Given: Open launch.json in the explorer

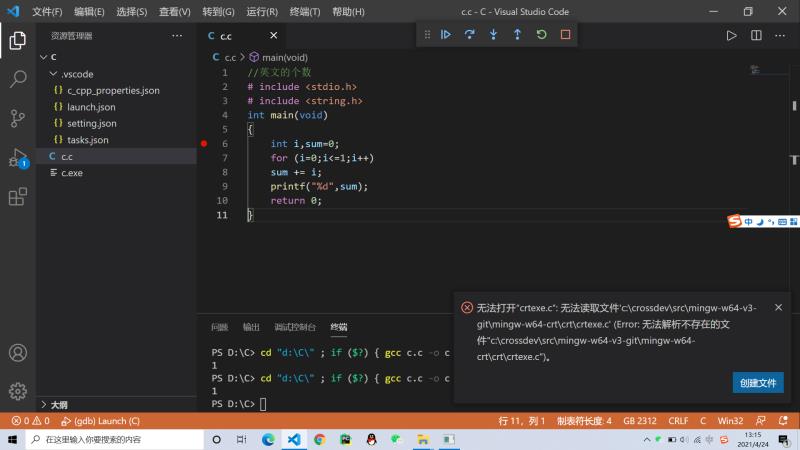Looking at the screenshot, I should click(91, 107).
